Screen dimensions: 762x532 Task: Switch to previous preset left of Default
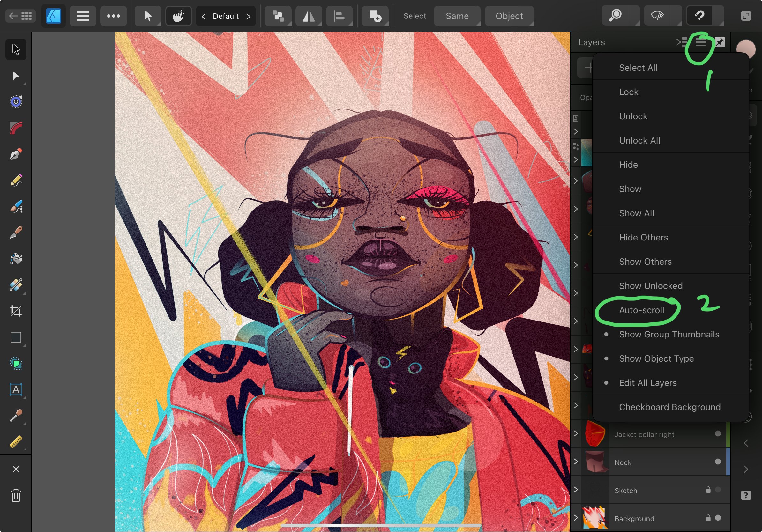click(204, 16)
